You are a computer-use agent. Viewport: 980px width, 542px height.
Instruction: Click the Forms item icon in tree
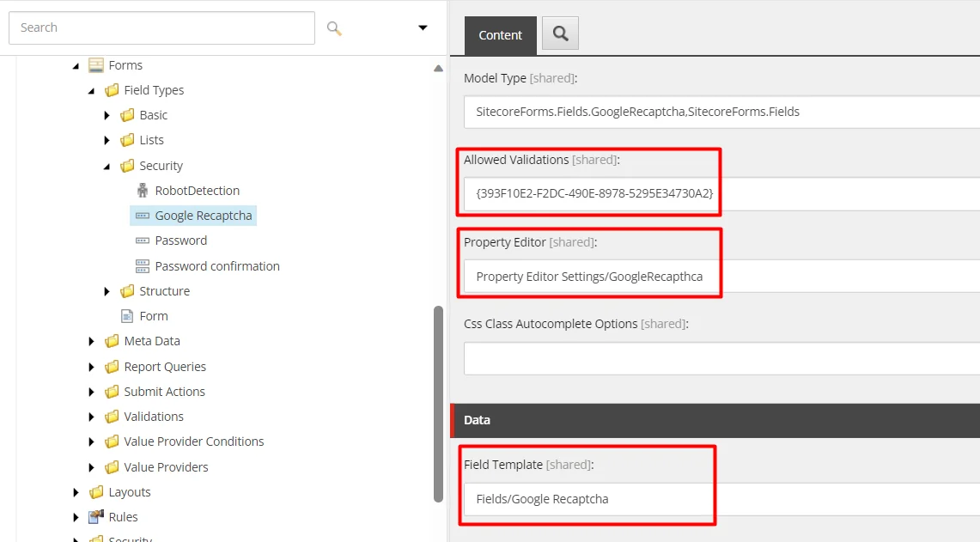(x=95, y=65)
